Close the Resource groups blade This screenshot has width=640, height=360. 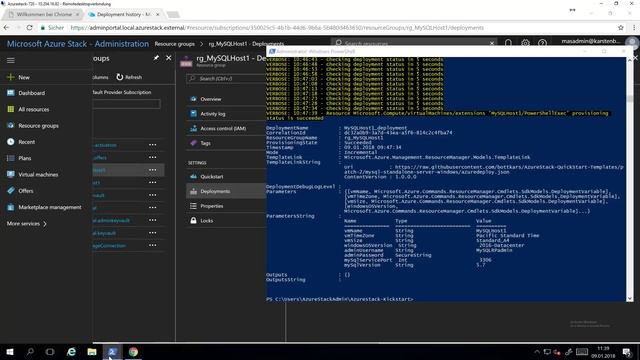(169, 58)
